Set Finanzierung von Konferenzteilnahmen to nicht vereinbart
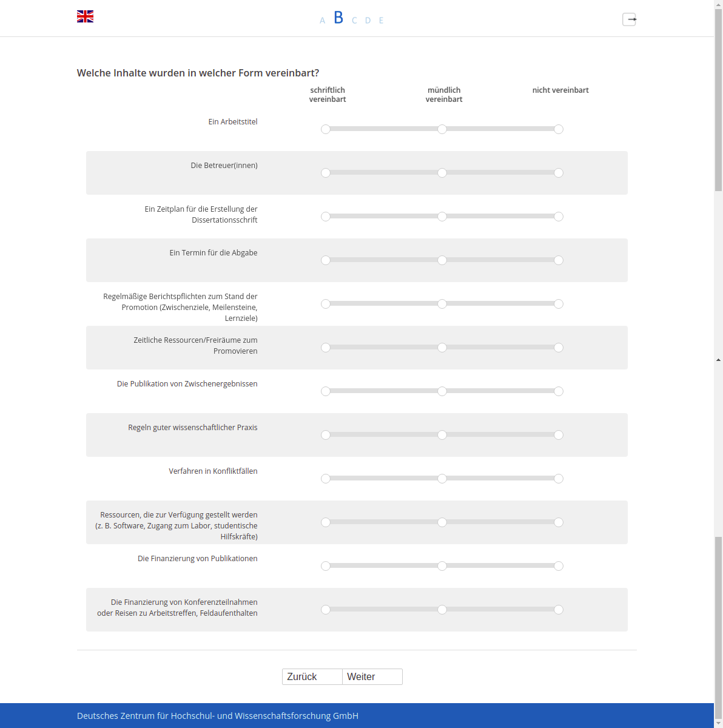Screen dimensions: 723x728 click(559, 610)
